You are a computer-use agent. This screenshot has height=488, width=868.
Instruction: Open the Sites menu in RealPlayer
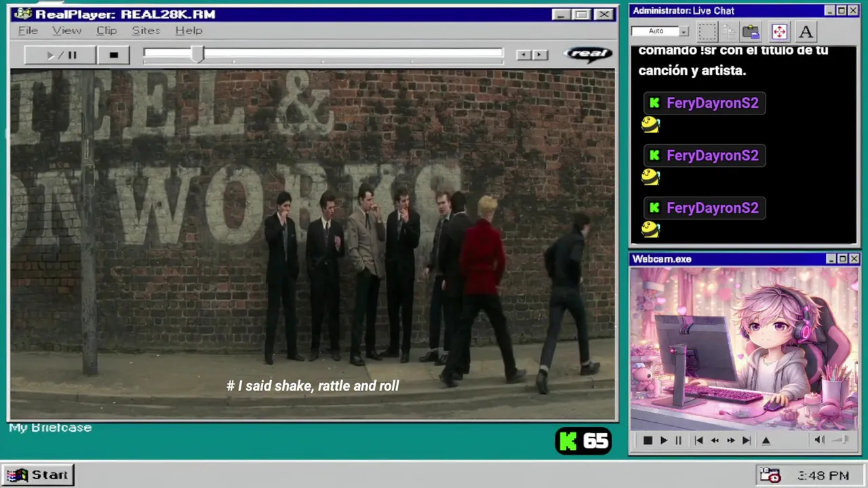(146, 30)
